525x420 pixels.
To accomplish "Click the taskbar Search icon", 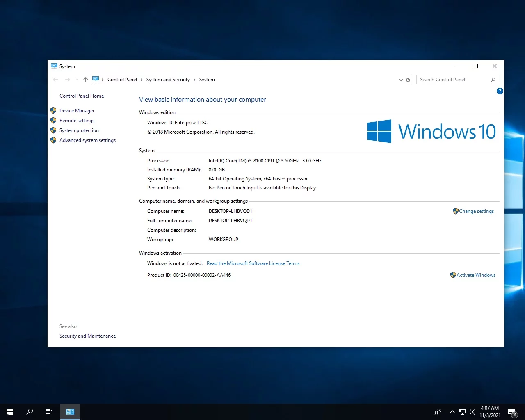I will coord(30,412).
